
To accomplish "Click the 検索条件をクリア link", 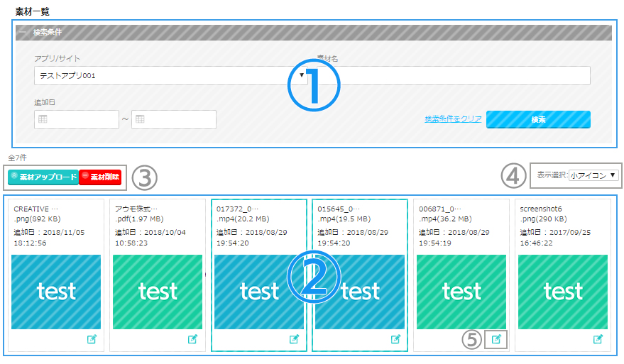I will (x=453, y=119).
